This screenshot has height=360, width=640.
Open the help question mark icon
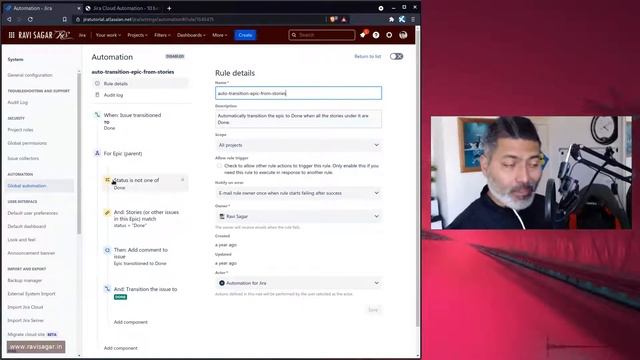click(x=376, y=35)
